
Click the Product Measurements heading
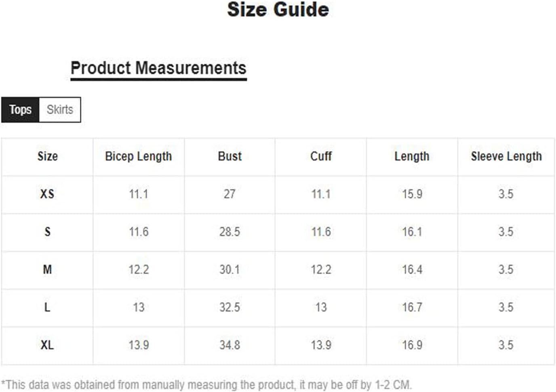(158, 68)
